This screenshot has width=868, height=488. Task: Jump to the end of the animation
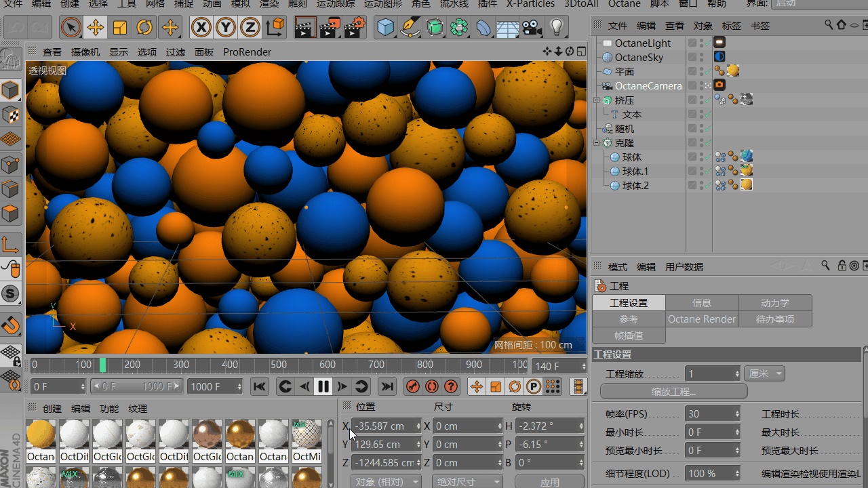coord(387,386)
